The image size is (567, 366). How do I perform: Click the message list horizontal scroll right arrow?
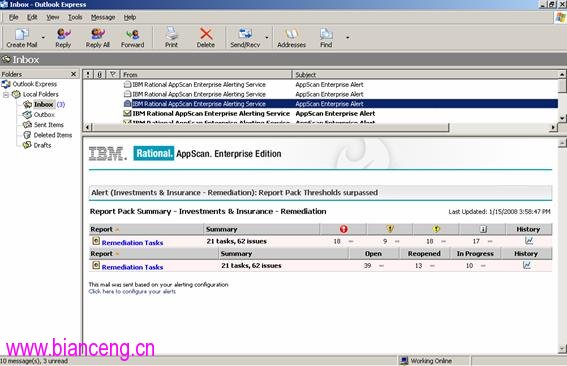coord(554,127)
